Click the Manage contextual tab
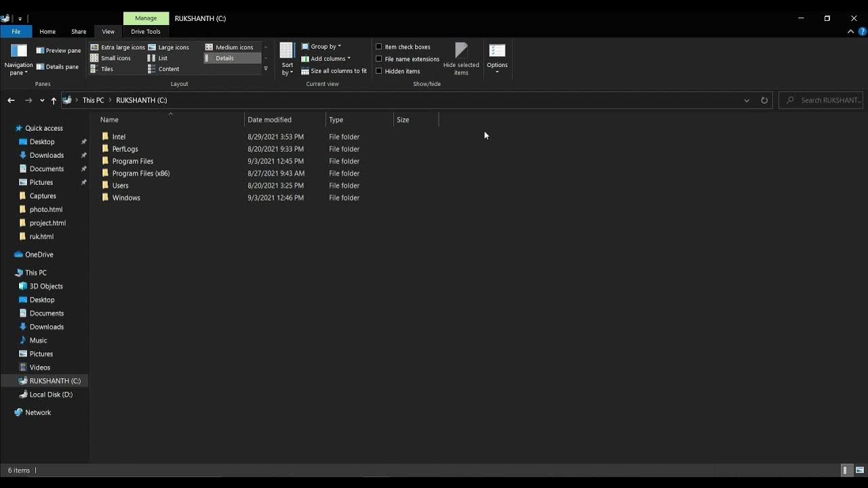The width and height of the screenshot is (868, 488). tap(146, 18)
